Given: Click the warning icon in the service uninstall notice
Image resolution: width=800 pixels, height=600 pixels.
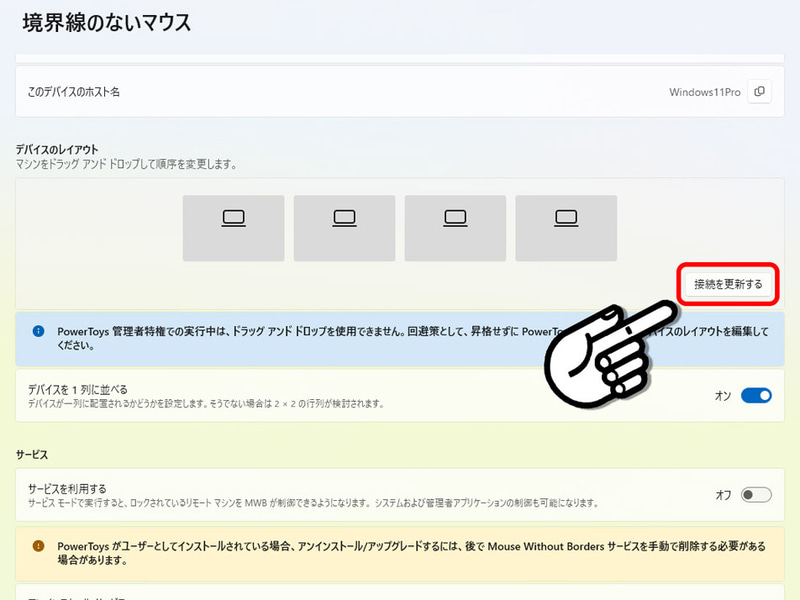Looking at the screenshot, I should 37,545.
